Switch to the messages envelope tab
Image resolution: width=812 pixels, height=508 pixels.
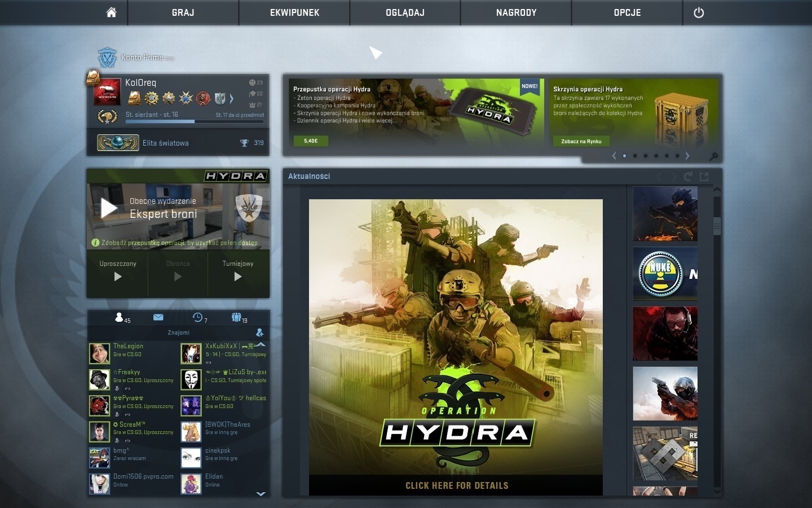coord(158,317)
